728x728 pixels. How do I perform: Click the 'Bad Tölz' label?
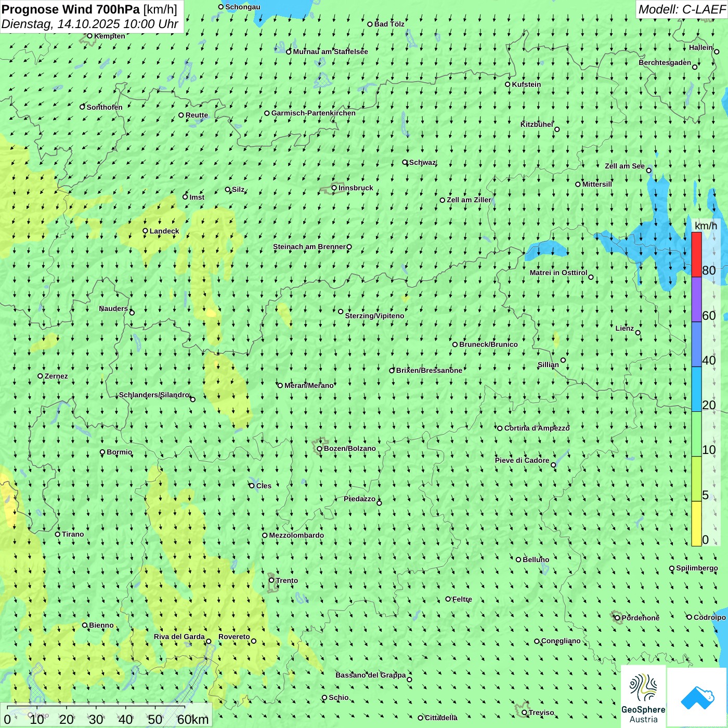point(389,24)
